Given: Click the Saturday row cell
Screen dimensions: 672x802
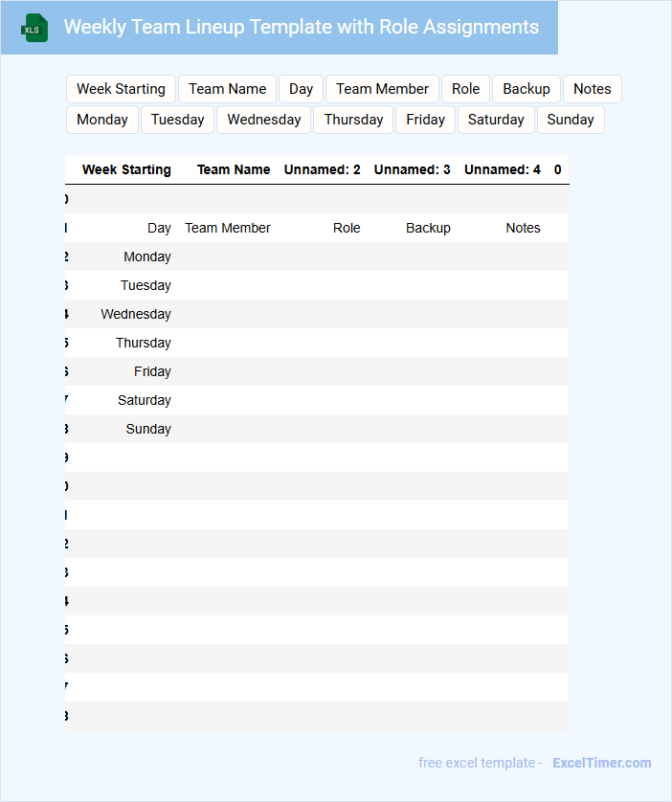Looking at the screenshot, I should (x=145, y=400).
